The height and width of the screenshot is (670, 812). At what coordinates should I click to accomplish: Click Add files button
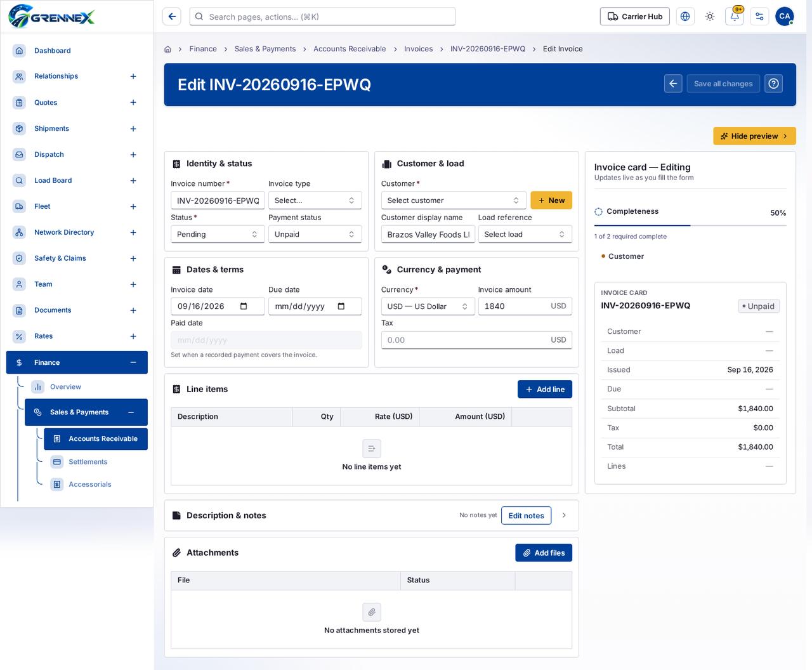pos(544,553)
